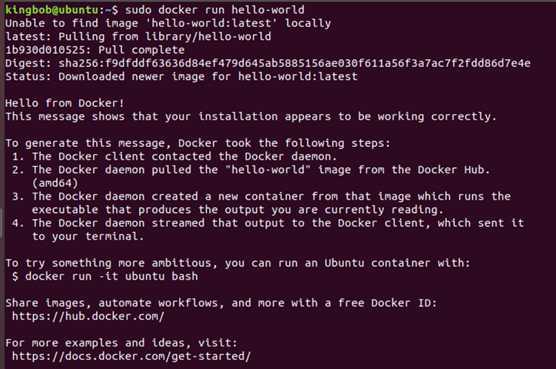Click the 'To try something more ambitious' line
This screenshot has height=369, width=556.
point(238,263)
